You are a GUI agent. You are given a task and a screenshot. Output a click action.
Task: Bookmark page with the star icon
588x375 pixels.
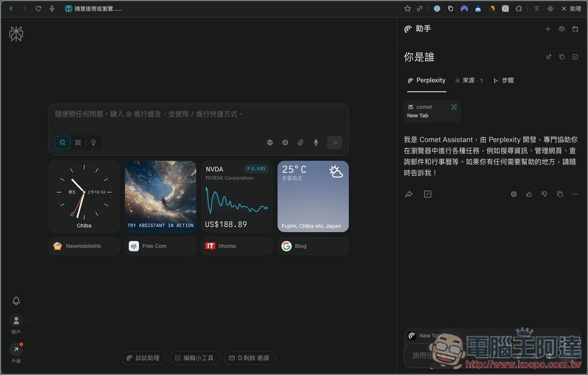[x=407, y=9]
